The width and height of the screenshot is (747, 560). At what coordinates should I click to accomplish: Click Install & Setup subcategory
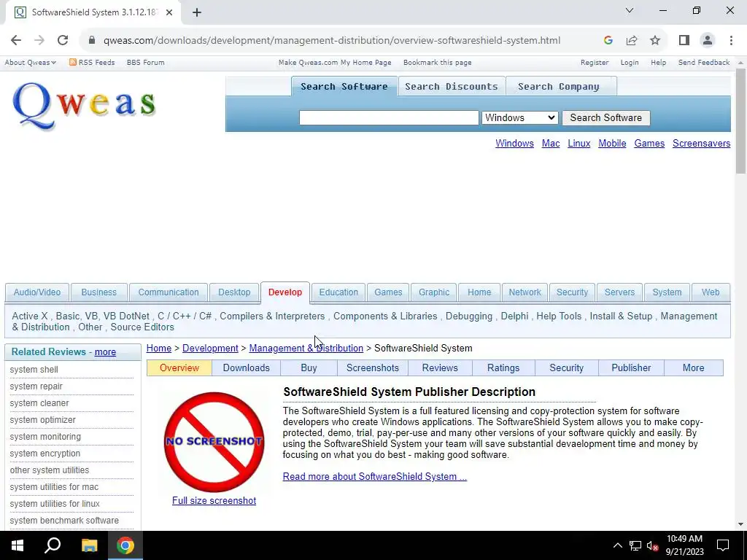621,316
